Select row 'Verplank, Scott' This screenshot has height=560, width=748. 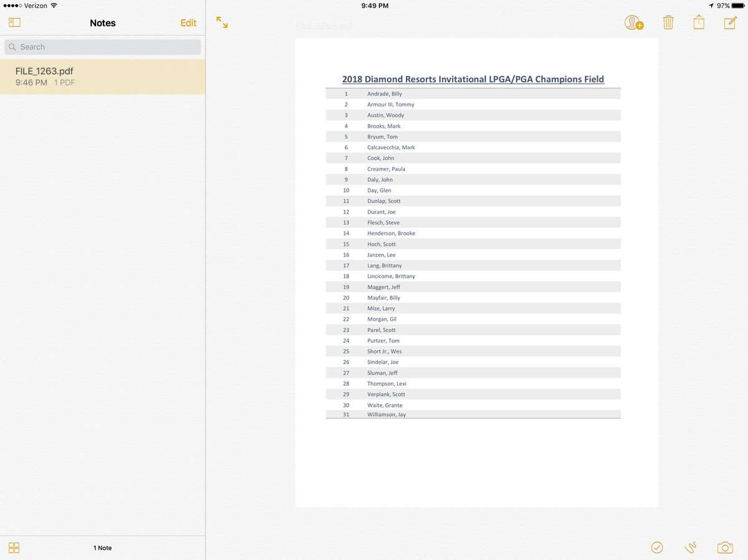(473, 394)
